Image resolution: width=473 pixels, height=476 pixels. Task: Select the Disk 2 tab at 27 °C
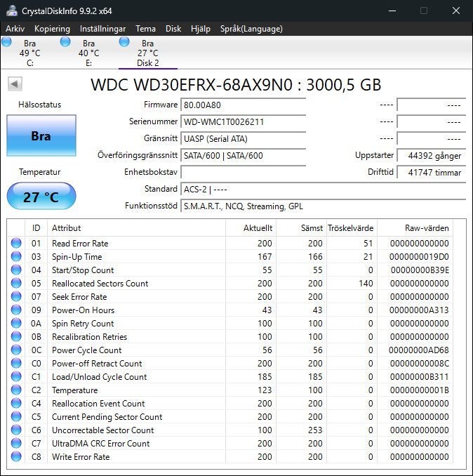tap(148, 53)
